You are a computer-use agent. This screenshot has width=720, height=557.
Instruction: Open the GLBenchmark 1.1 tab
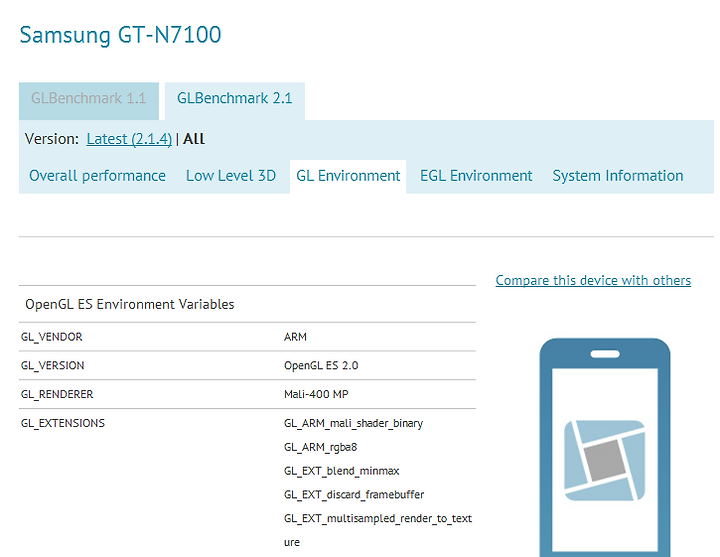(89, 101)
